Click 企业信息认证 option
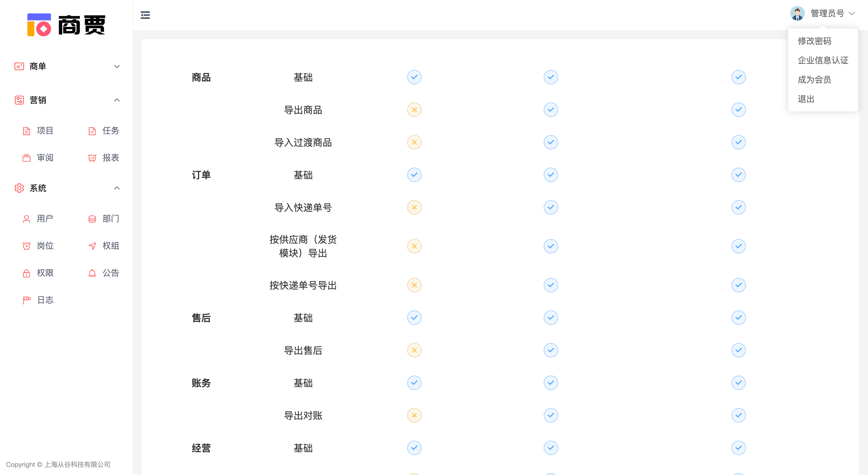The image size is (868, 475). click(823, 60)
